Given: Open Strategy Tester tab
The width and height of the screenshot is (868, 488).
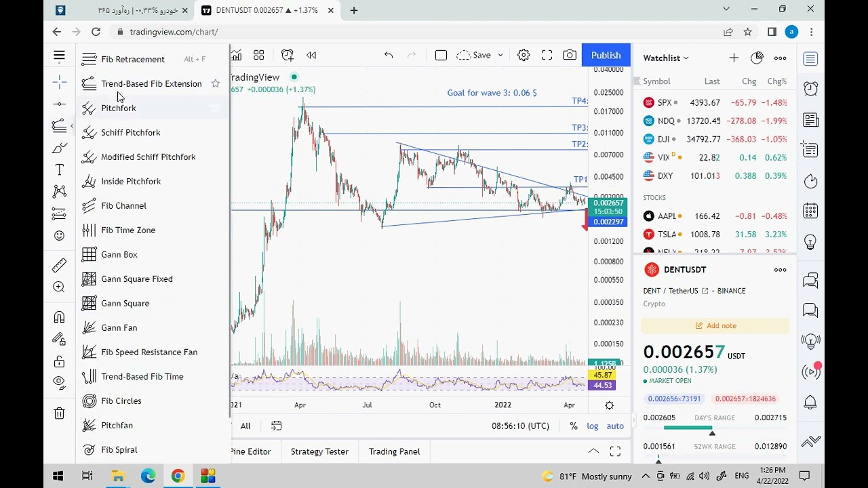Looking at the screenshot, I should pyautogui.click(x=319, y=451).
